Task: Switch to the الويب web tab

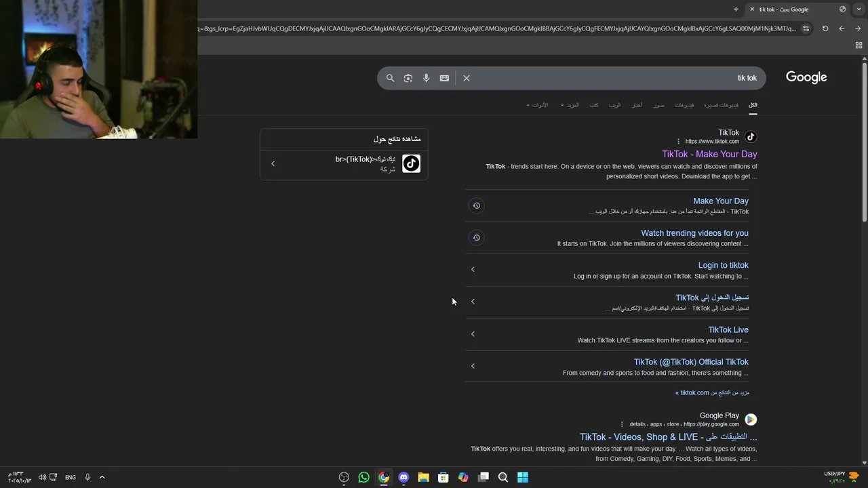Action: pyautogui.click(x=614, y=105)
